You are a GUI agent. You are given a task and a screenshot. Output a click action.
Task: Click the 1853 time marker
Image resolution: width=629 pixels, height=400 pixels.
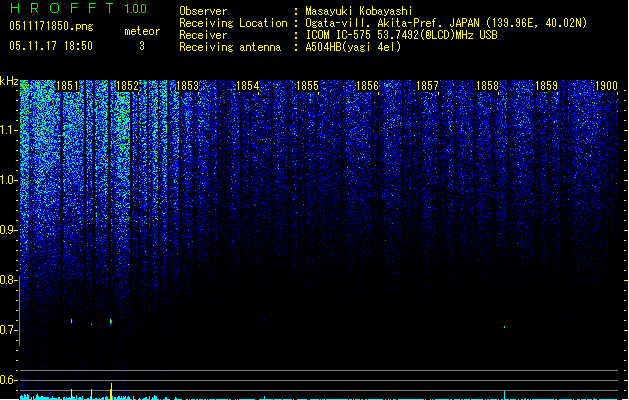187,85
